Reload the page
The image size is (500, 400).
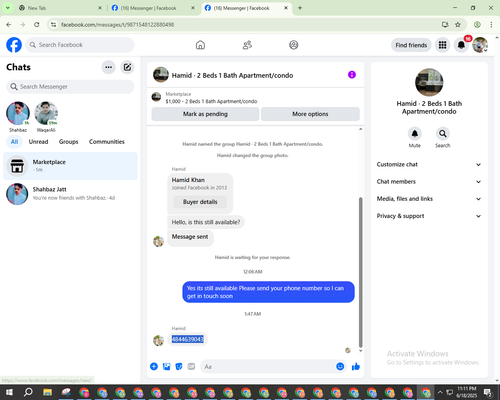tap(37, 25)
